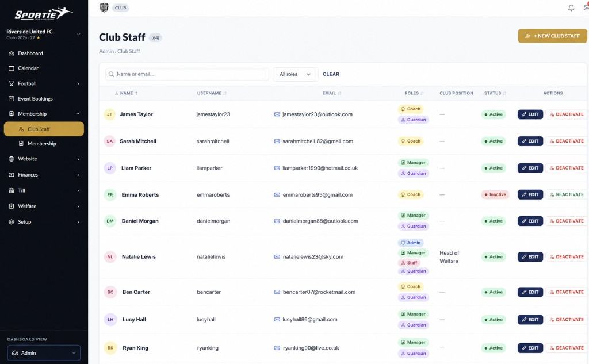Click the Calendar sidebar icon
This screenshot has width=589, height=364.
tap(12, 68)
